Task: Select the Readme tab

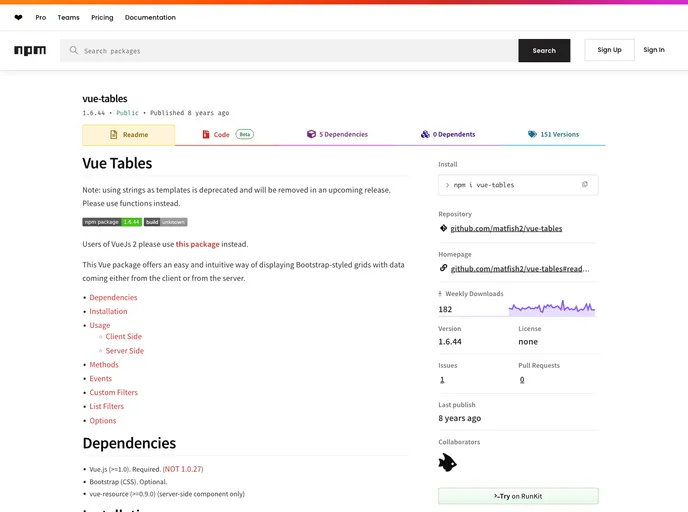Action: (x=129, y=135)
